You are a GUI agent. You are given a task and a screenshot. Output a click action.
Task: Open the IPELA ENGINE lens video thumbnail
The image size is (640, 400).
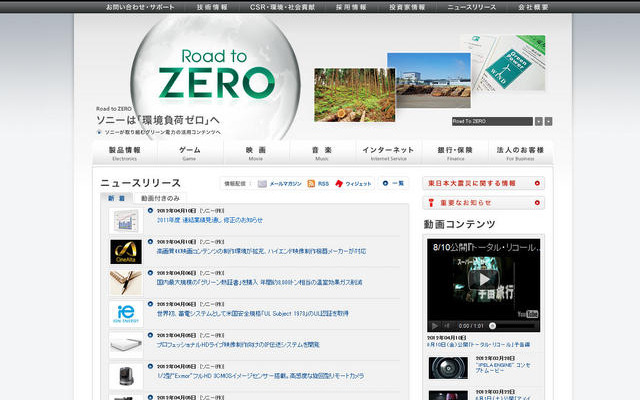point(448,368)
